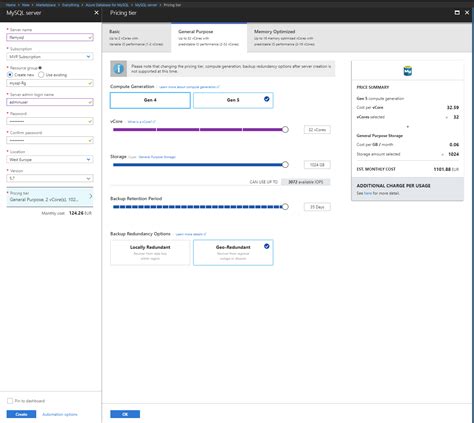Click the 32.59 cost per vCore value
Image resolution: width=474 pixels, height=423 pixels.
point(453,108)
